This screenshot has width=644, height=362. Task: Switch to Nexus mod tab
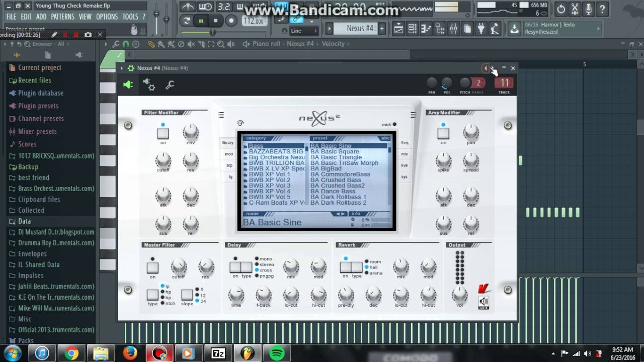(x=228, y=154)
